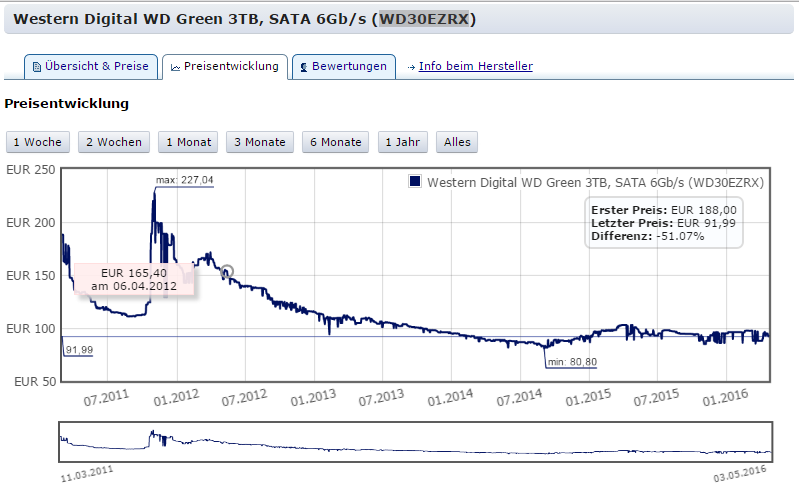The image size is (799, 487).
Task: Click the 07.2013 x-axis label
Action: coord(381,398)
